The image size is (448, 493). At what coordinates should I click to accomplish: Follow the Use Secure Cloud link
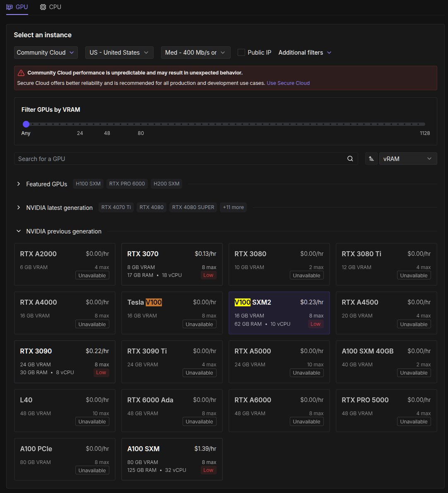pyautogui.click(x=288, y=83)
